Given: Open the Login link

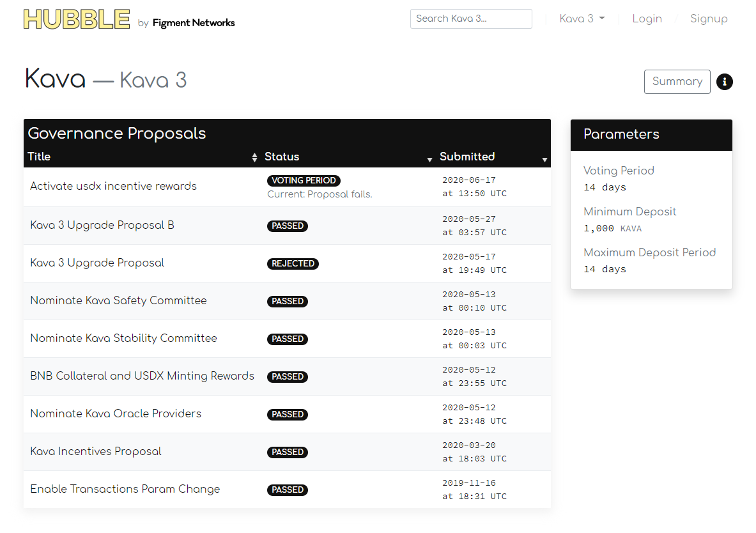Looking at the screenshot, I should tap(647, 19).
